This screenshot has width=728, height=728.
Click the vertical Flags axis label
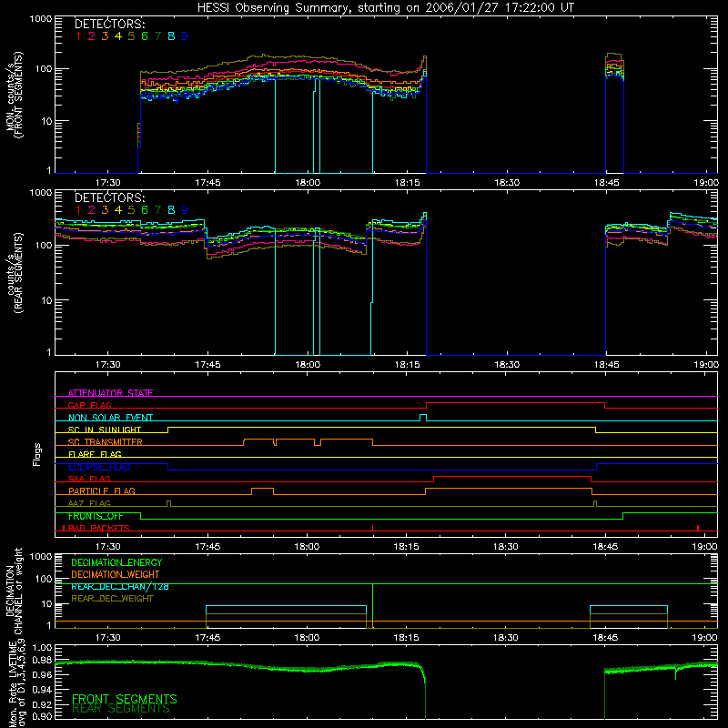[x=37, y=454]
